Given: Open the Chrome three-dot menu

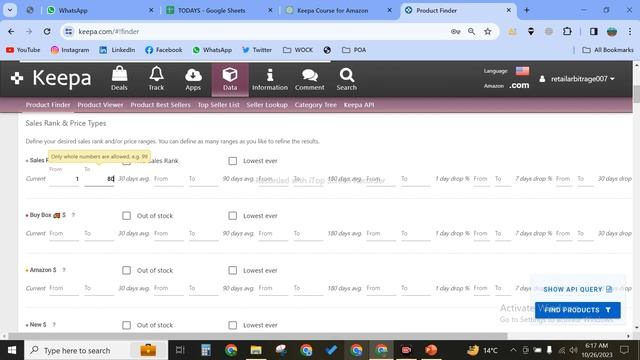Looking at the screenshot, I should (x=630, y=31).
